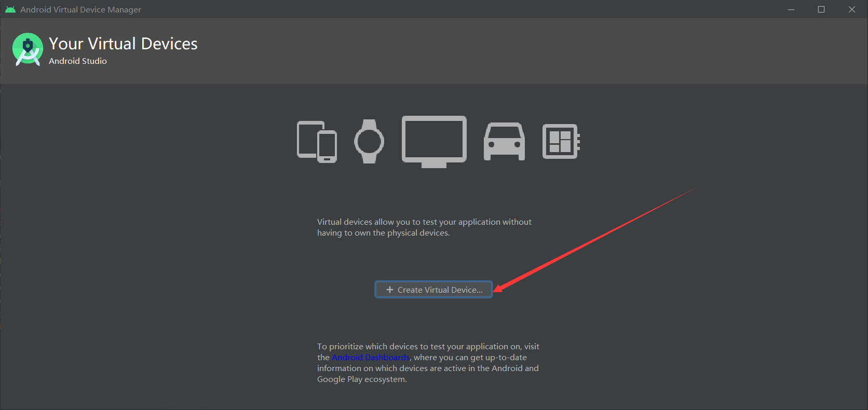Click the 'Virtual devices allow you to test' paragraph
Image resolution: width=868 pixels, height=410 pixels.
[x=424, y=227]
